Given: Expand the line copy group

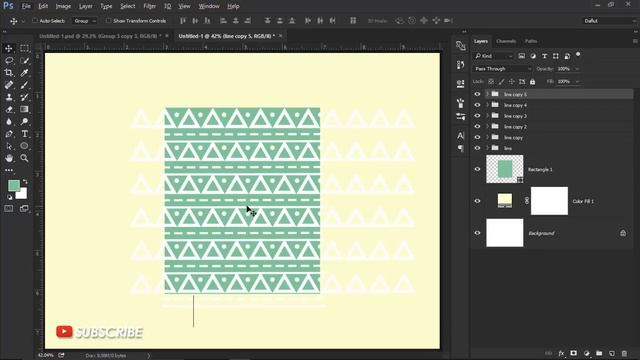Looking at the screenshot, I should click(487, 138).
